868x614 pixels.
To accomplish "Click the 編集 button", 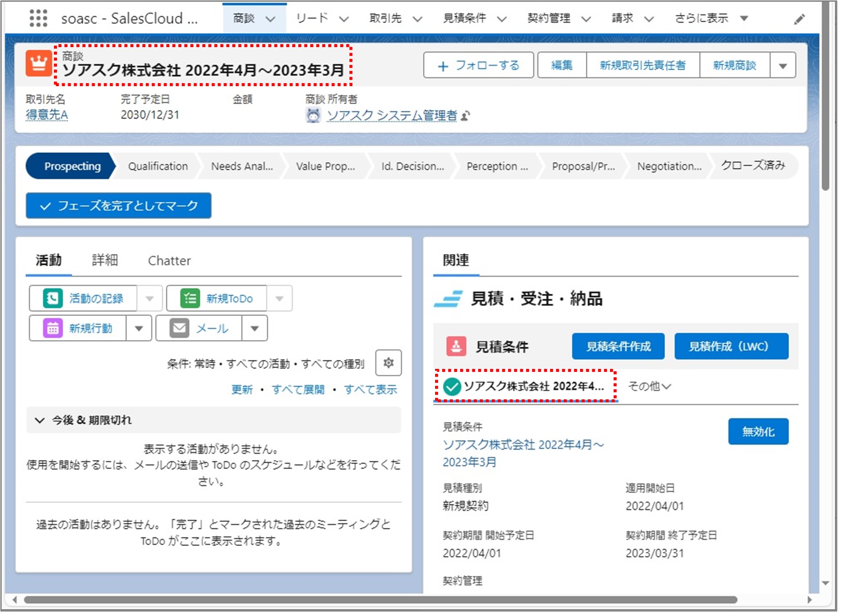I will tap(562, 65).
